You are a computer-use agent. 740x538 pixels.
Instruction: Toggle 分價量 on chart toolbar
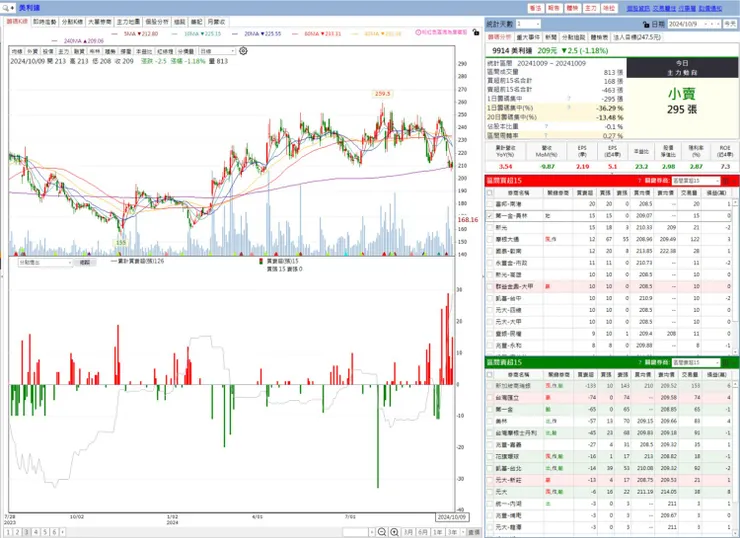click(185, 51)
